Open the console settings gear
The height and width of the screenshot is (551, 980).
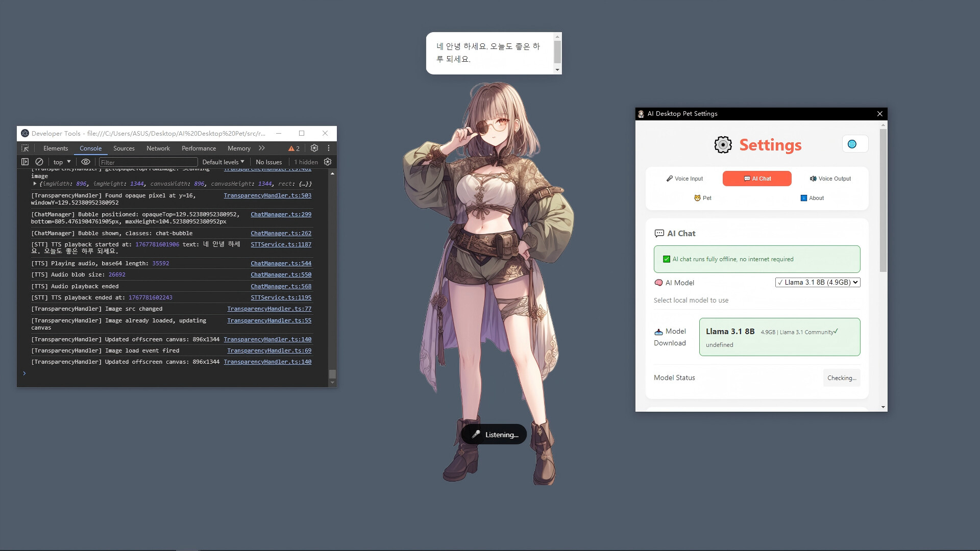point(327,162)
